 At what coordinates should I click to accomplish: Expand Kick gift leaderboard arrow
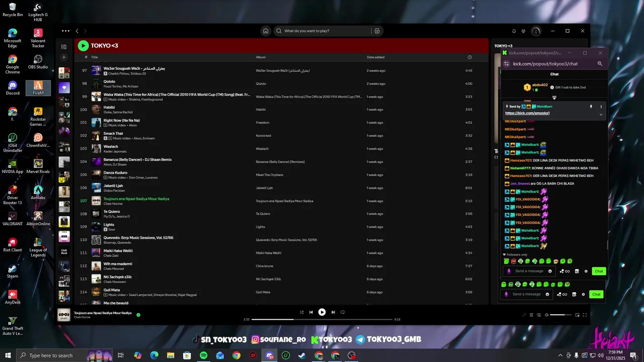tap(554, 98)
